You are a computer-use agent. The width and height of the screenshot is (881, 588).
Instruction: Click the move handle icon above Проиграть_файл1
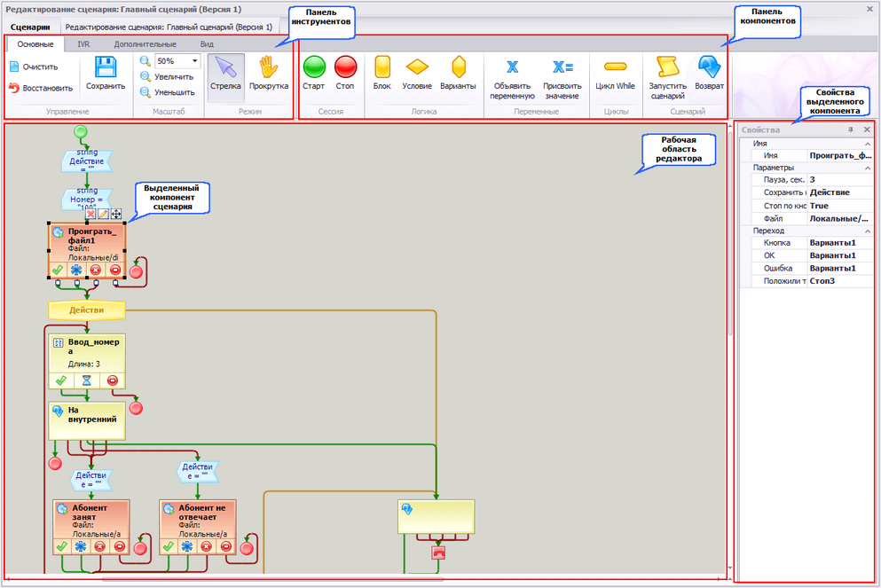[116, 214]
